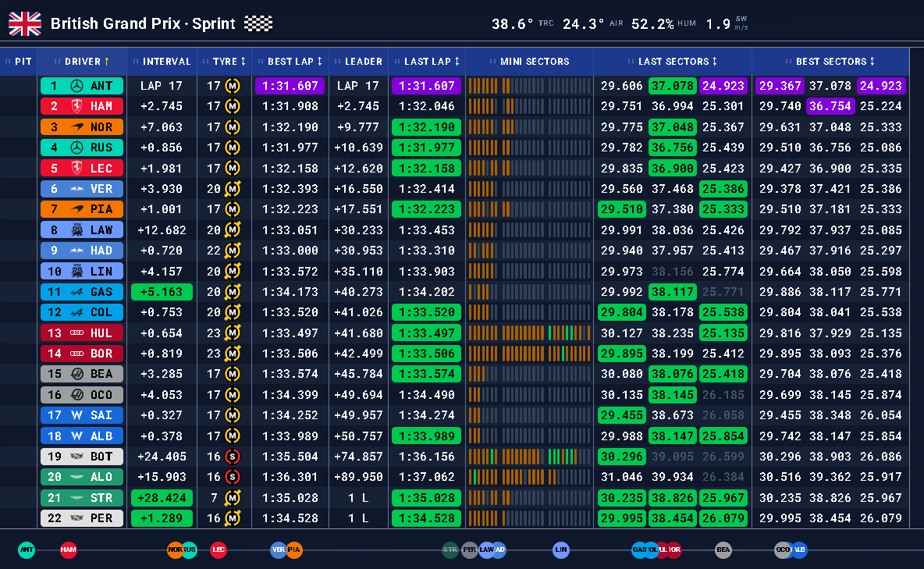The width and height of the screenshot is (924, 569).
Task: Click Mercedes logo on ANT row
Action: click(76, 86)
